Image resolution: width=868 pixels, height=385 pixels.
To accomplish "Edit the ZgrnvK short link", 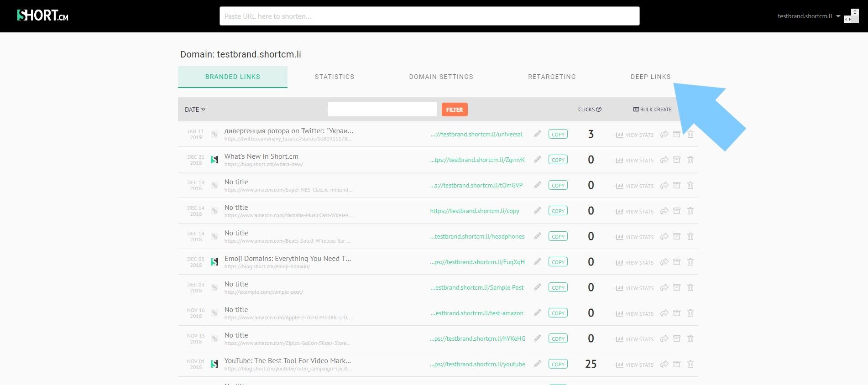I will (x=538, y=159).
